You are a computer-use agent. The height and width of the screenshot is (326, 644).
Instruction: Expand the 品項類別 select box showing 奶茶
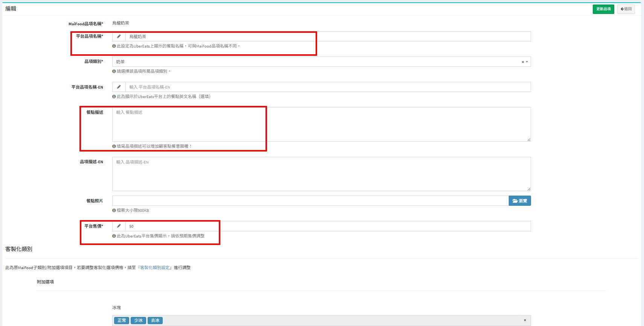tap(301, 62)
